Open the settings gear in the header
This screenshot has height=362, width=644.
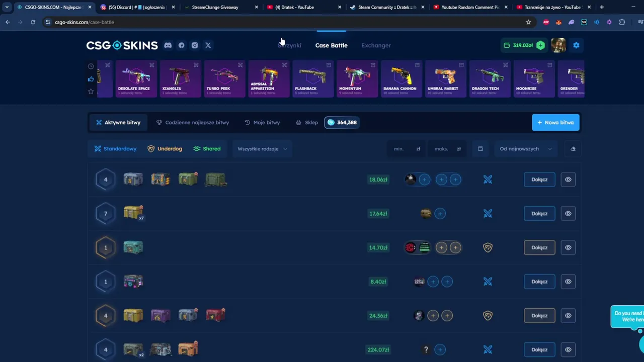(x=576, y=45)
